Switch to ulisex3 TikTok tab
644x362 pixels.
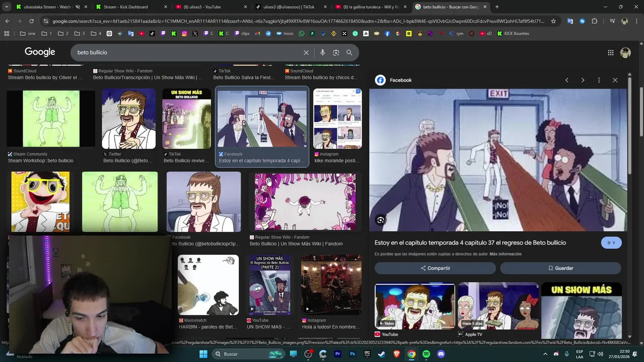pos(289,7)
